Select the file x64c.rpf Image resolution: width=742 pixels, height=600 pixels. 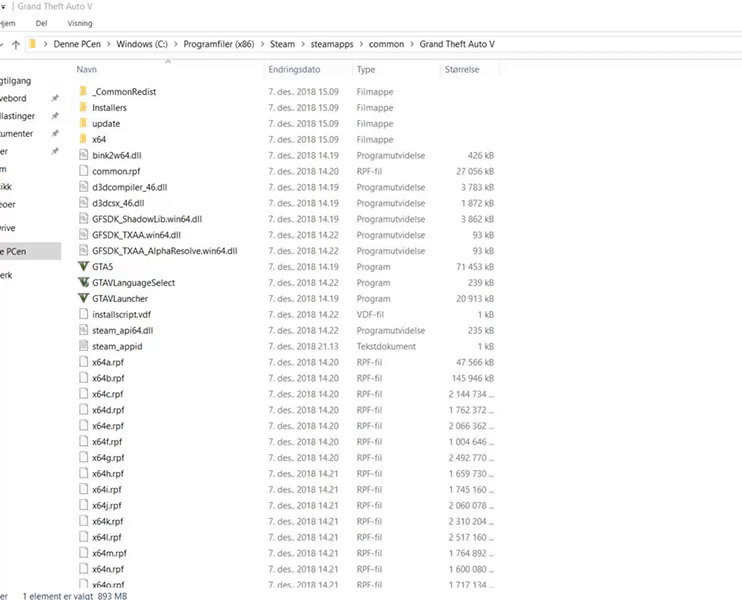click(x=108, y=394)
